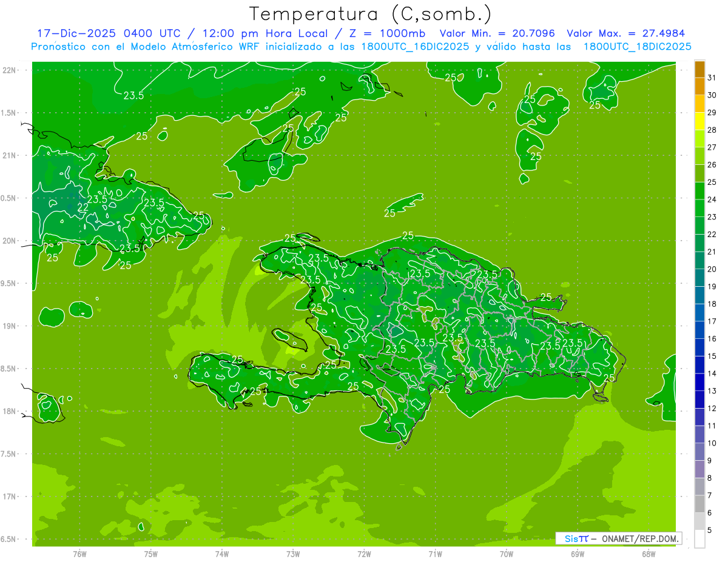The height and width of the screenshot is (562, 728).
Task: Click the legend swatch between 29 and 30
Action: tap(699, 104)
